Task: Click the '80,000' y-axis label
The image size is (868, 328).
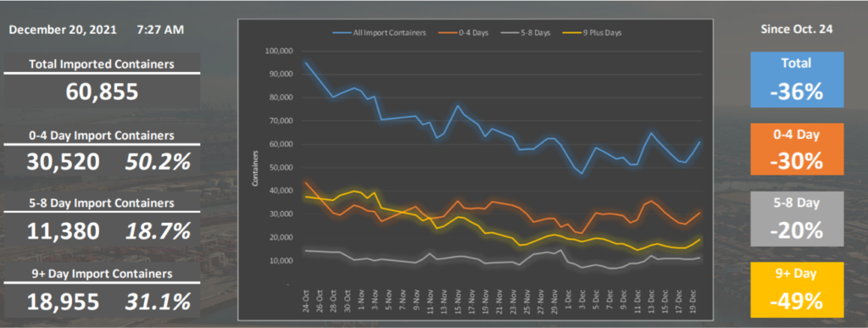Action: [281, 98]
